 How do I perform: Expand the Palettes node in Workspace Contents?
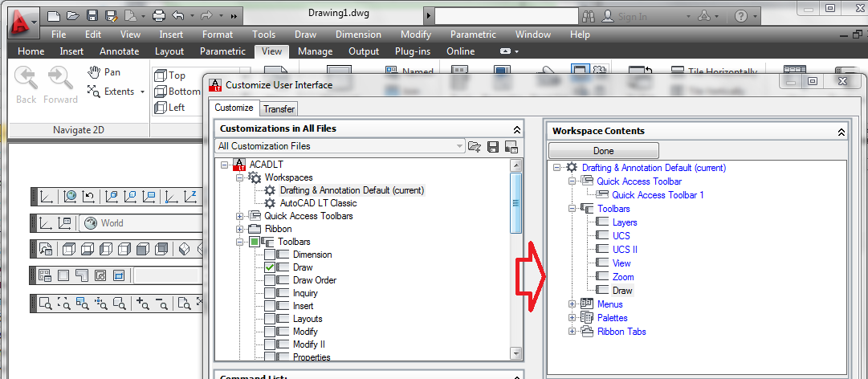coord(573,318)
